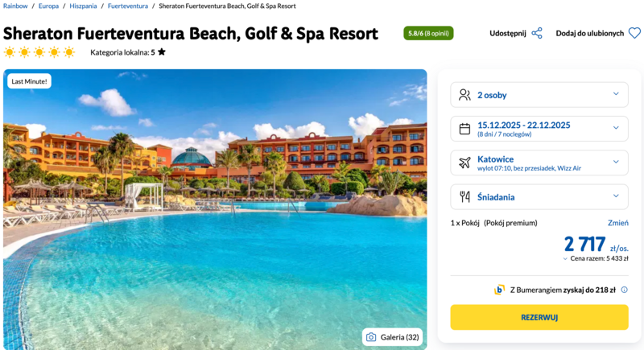Click the airplane icon in departure selector
Image resolution: width=644 pixels, height=350 pixels.
coord(464,163)
